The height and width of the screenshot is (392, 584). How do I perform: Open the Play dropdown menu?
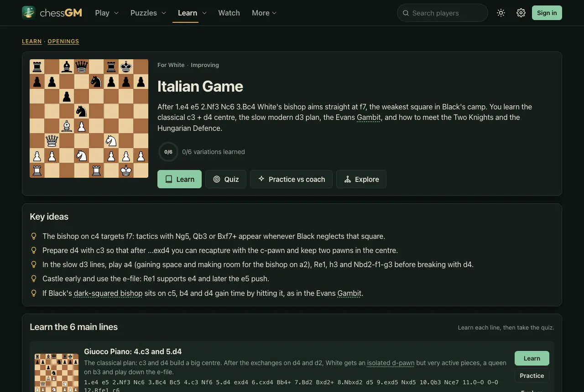107,13
